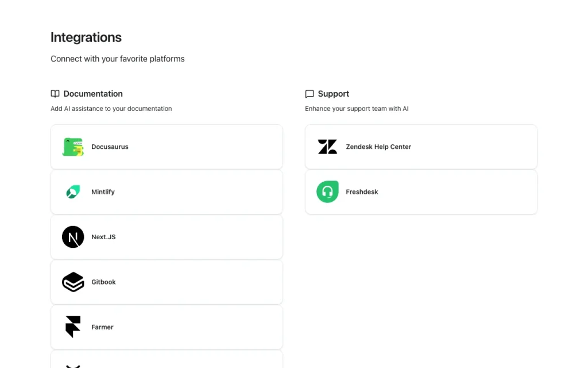
Task: Click the black circular Next.JS logo
Action: point(73,237)
